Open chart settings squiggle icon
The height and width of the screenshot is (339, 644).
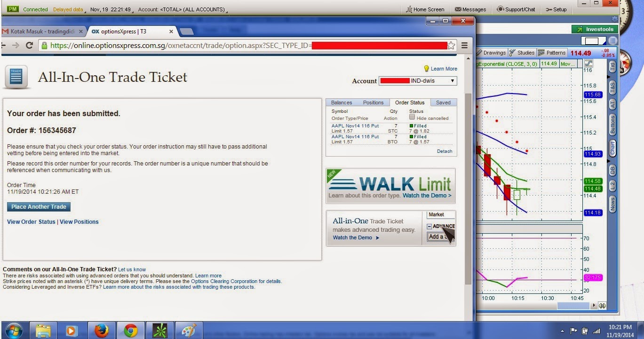tap(588, 63)
